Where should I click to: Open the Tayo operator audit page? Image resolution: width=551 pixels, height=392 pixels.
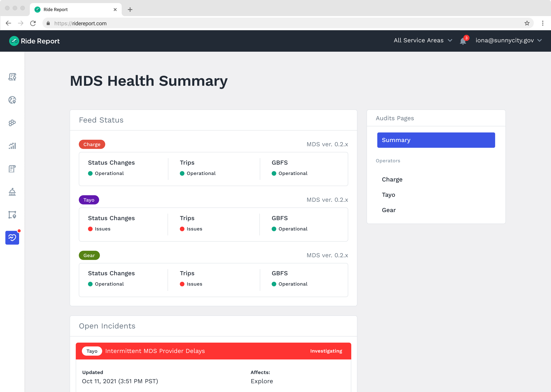(x=388, y=195)
